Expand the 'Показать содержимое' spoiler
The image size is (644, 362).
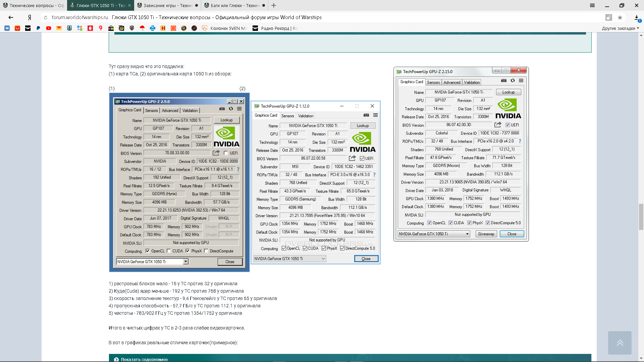pos(144,359)
